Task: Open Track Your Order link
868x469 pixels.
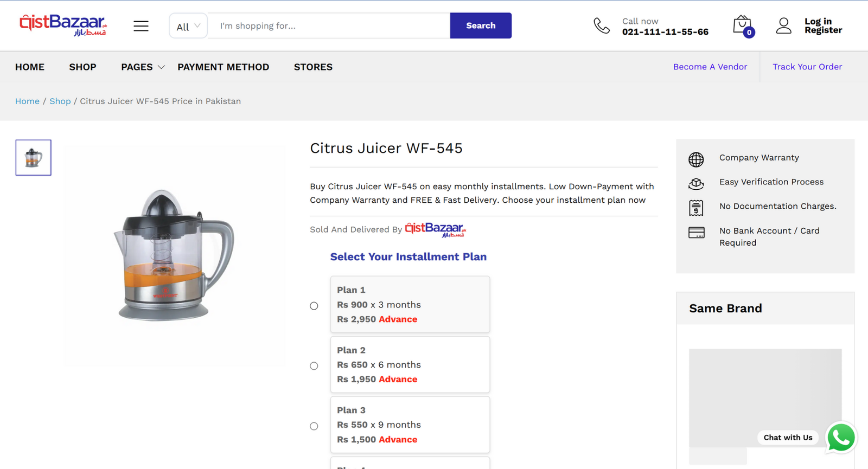Action: coord(807,67)
